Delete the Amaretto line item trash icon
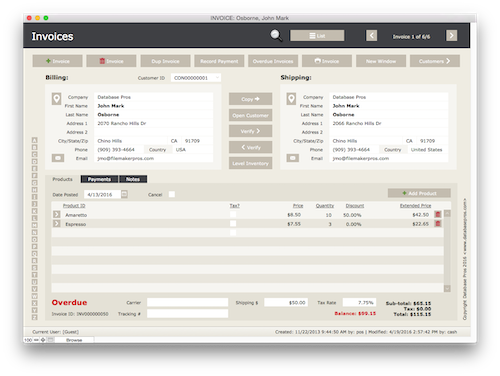 tap(438, 214)
